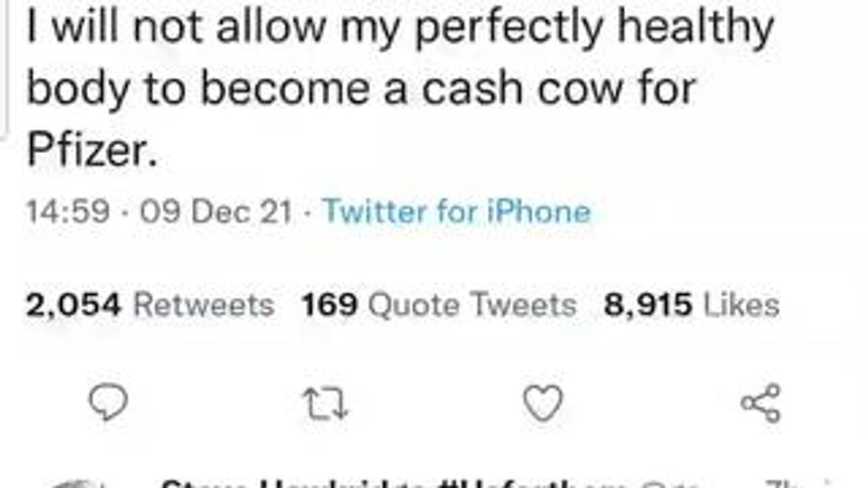868x488 pixels.
Task: Select the 09 Dec 21 date
Action: 216,211
